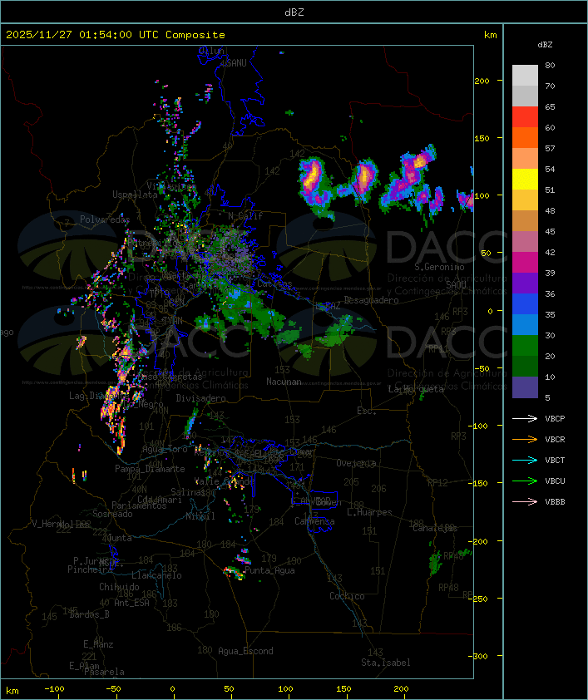Click the VBCP legend label

(555, 419)
